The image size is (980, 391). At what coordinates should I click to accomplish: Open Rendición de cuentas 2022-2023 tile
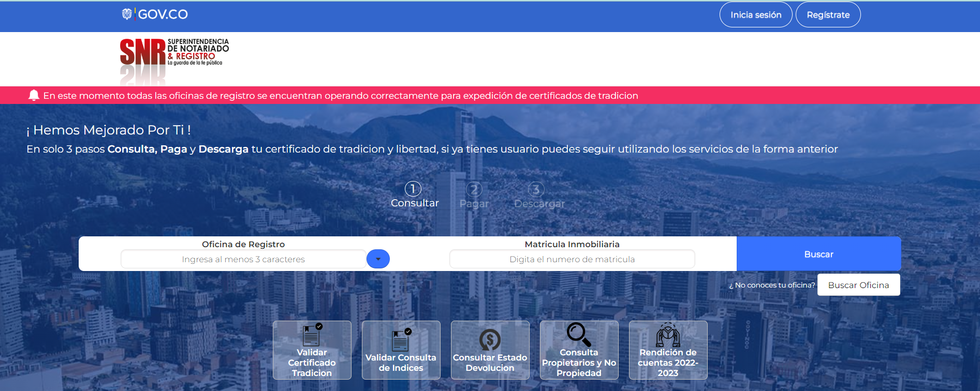point(668,350)
